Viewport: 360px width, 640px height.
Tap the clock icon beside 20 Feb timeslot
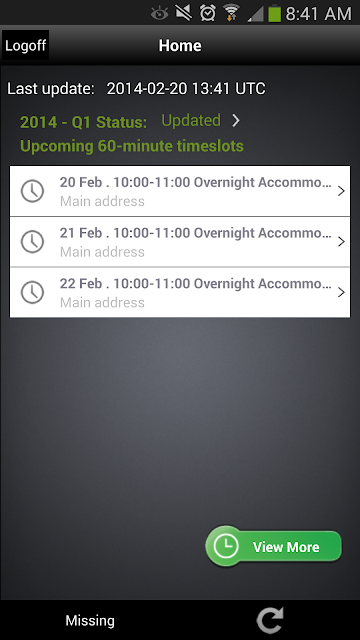coord(32,191)
